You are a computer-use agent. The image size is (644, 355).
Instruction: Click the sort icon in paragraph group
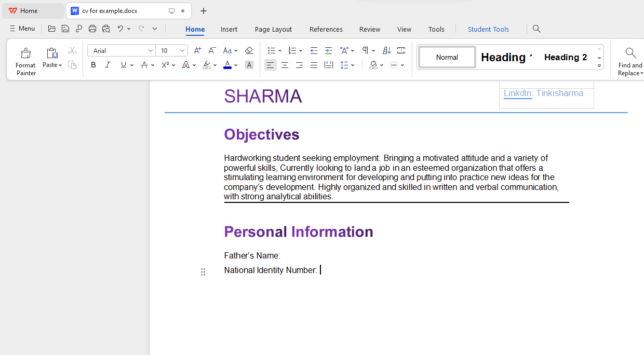click(386, 50)
